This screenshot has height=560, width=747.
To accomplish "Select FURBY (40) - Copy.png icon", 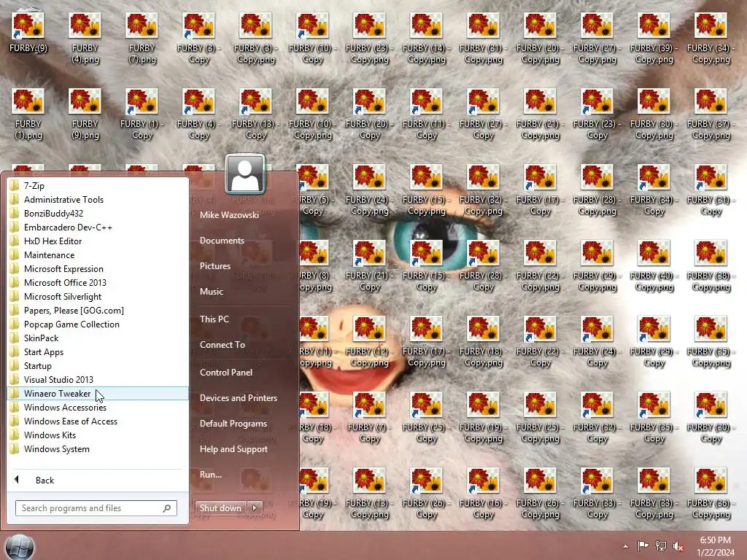I will pyautogui.click(x=654, y=265).
